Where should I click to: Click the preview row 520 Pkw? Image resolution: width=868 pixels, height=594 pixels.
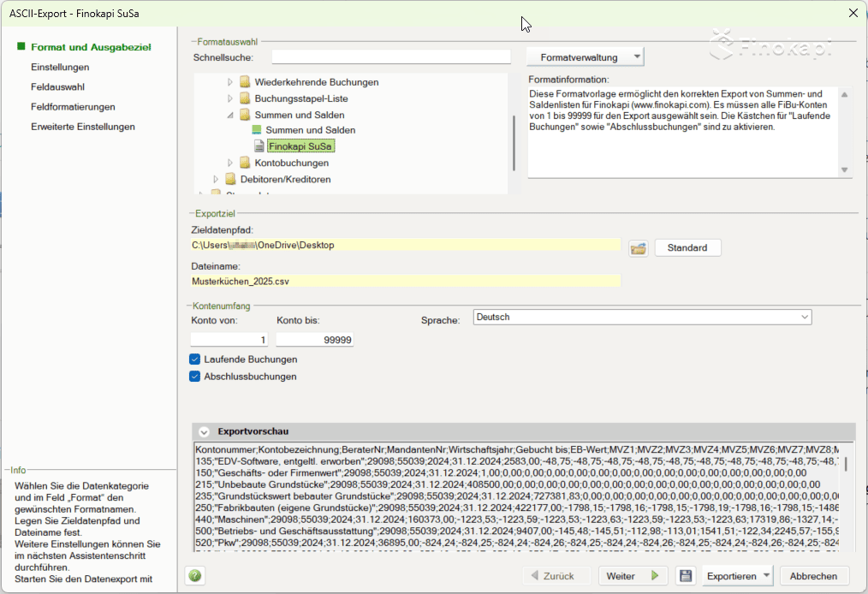click(517, 543)
